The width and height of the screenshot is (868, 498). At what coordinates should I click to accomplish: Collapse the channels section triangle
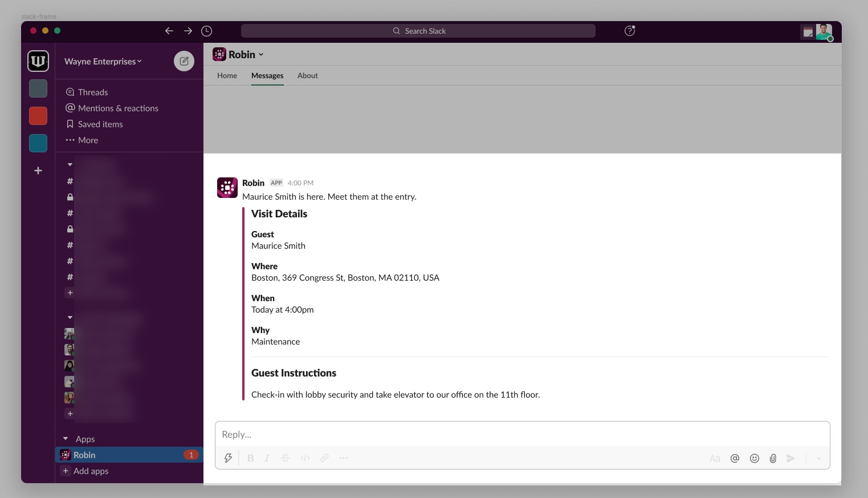70,165
